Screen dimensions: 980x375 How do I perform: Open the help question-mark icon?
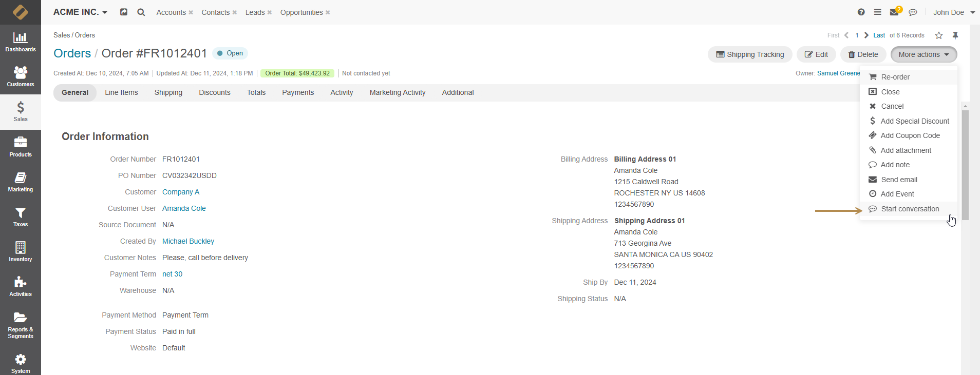pos(861,12)
